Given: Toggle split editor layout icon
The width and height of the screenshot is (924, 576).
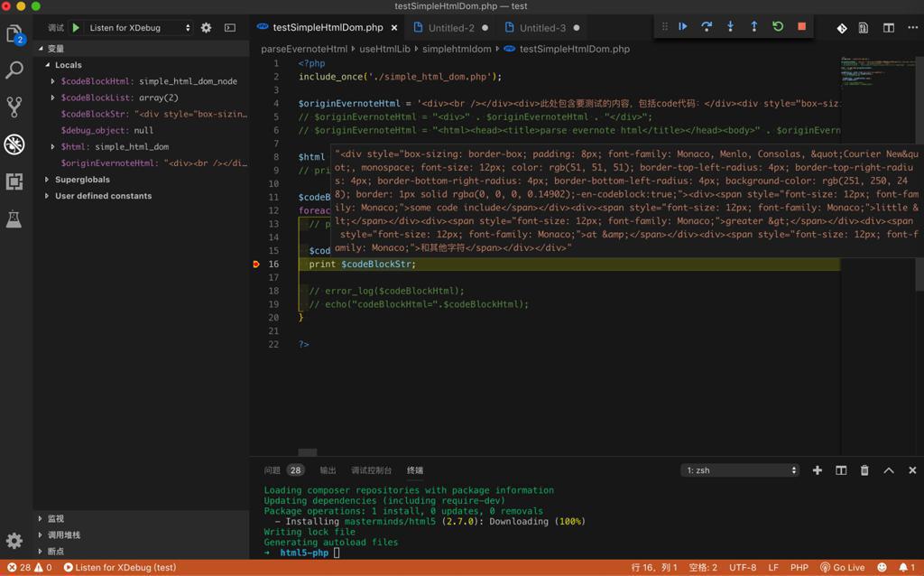Looking at the screenshot, I should pyautogui.click(x=889, y=28).
